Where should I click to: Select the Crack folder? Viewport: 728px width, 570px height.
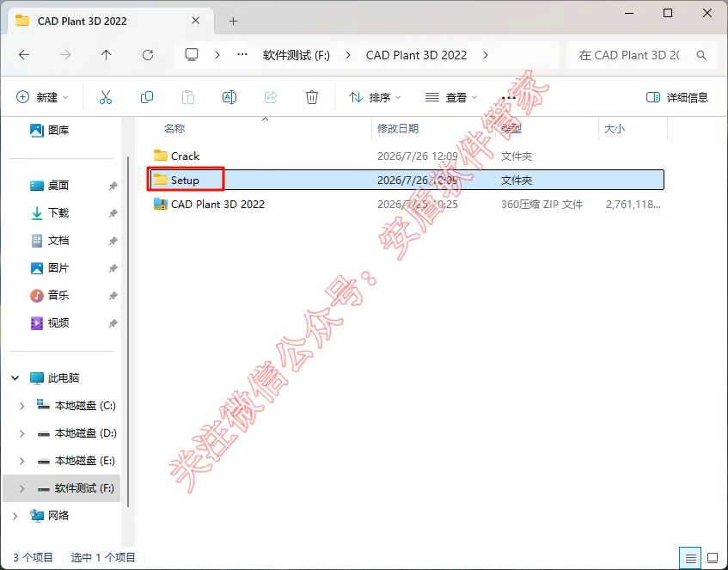click(407, 156)
